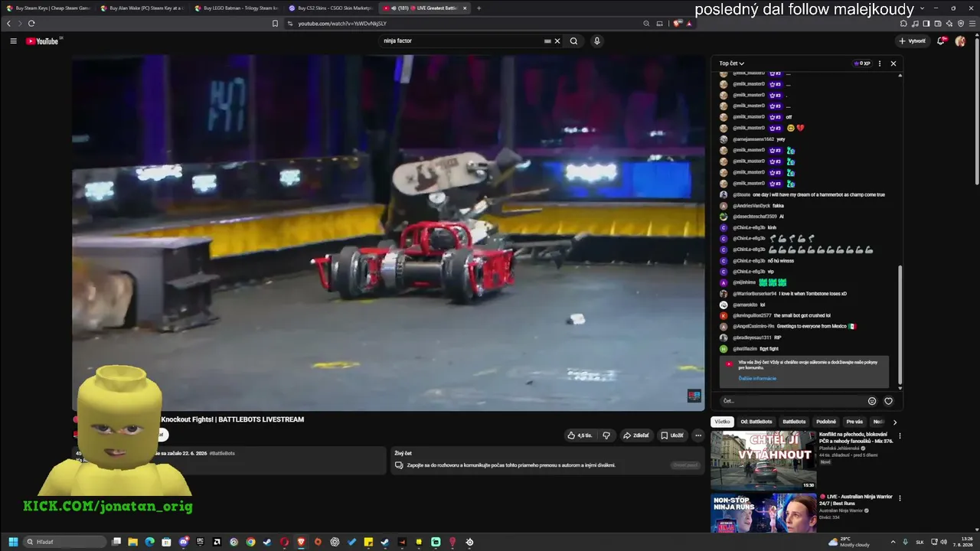Open options for 'Konflikt na přechodu' video

pyautogui.click(x=900, y=435)
